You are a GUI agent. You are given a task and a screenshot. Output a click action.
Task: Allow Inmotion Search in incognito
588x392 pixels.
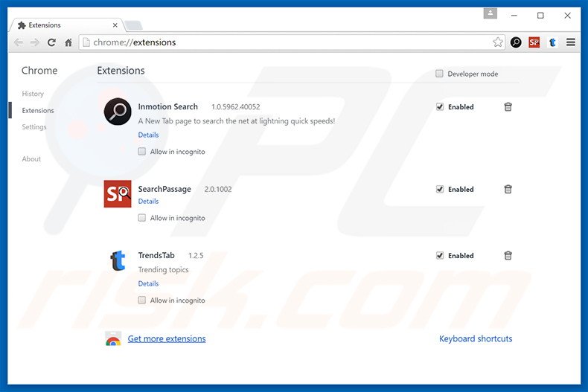click(141, 152)
